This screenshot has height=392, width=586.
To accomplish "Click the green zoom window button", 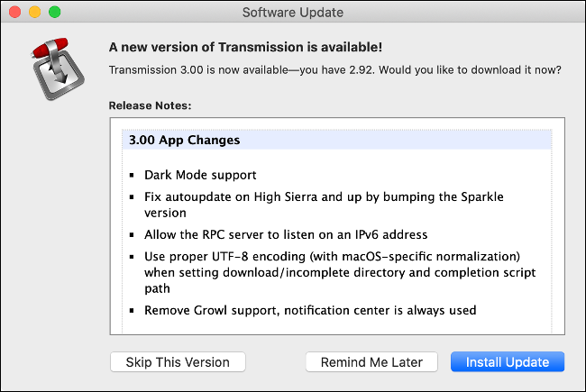I will click(x=54, y=13).
